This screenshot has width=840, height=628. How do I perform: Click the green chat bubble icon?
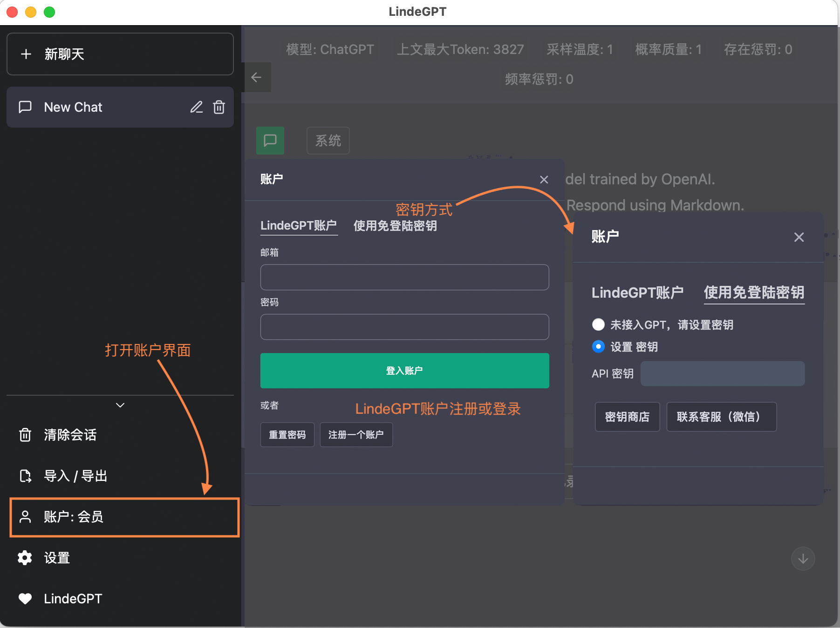(270, 140)
